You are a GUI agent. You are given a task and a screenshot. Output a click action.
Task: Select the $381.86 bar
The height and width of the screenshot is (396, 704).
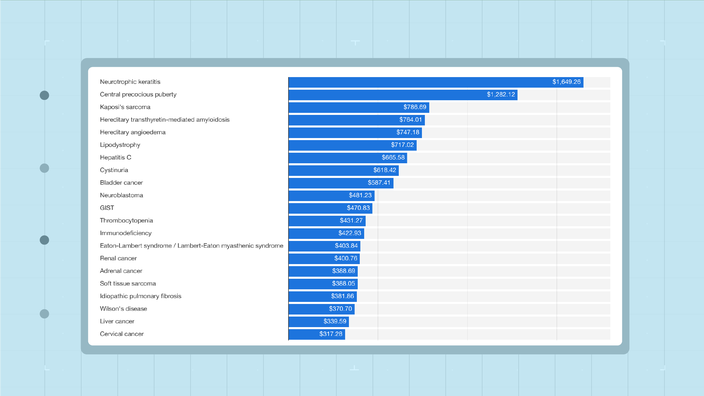coord(322,296)
